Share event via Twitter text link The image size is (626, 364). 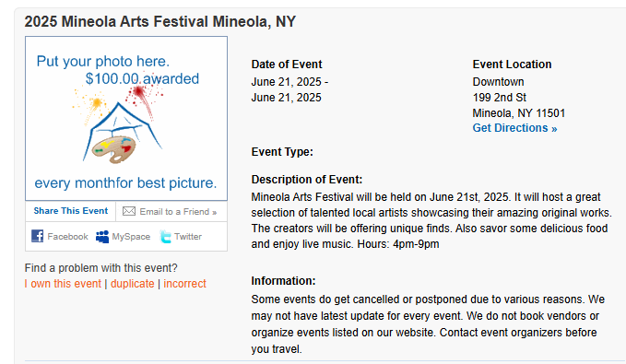(x=188, y=237)
